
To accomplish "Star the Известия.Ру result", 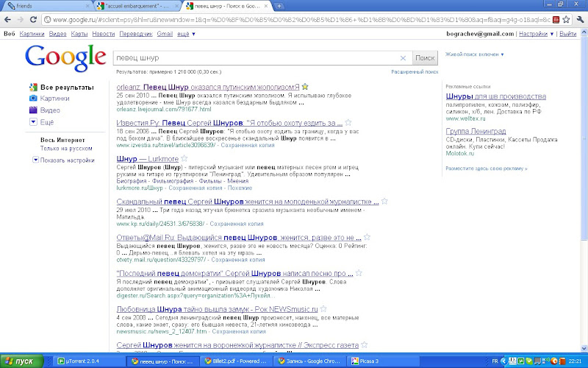I will coord(348,122).
